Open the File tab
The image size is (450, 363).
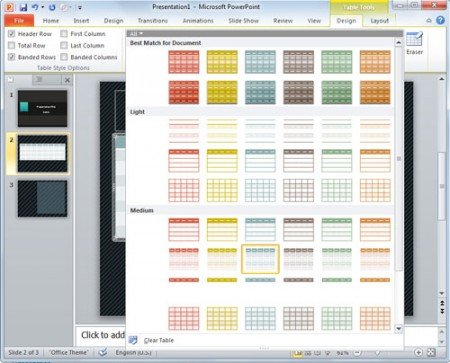19,21
